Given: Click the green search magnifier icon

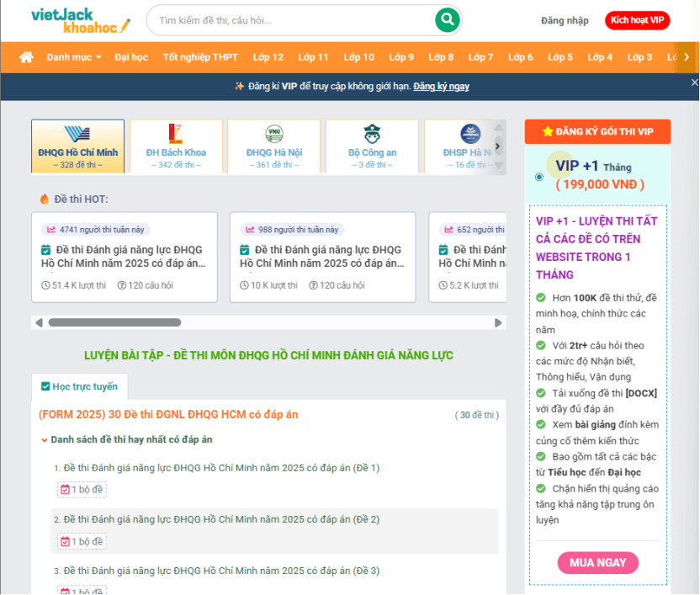Looking at the screenshot, I should (x=446, y=19).
